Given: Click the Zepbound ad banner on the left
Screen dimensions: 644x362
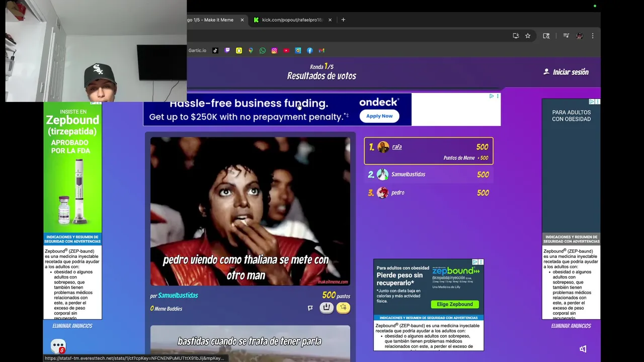Looking at the screenshot, I should pyautogui.click(x=72, y=210).
